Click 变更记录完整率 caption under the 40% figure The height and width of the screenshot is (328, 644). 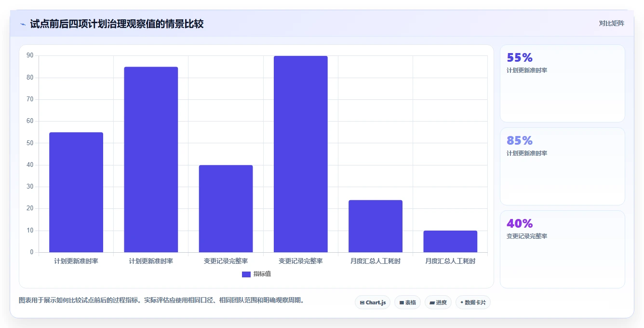click(x=527, y=236)
